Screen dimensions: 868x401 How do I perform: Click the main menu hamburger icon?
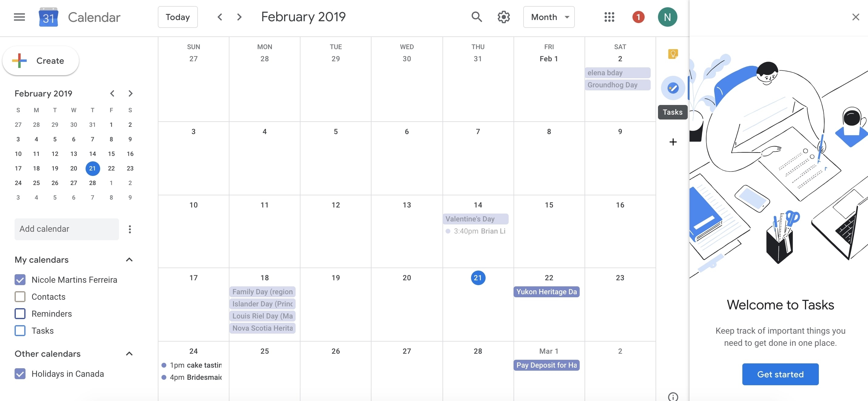(x=19, y=17)
